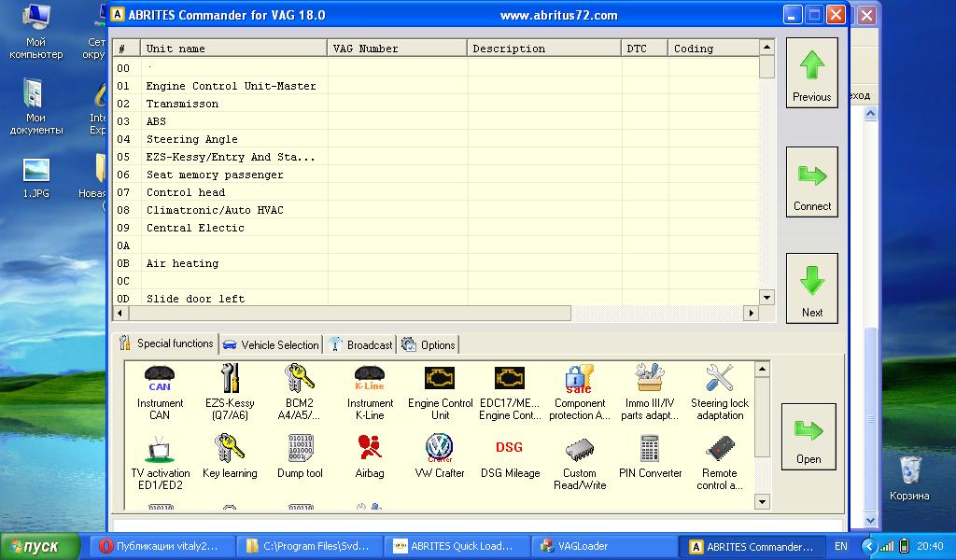The image size is (956, 560).
Task: Click the VAG Number column header
Action: click(398, 49)
